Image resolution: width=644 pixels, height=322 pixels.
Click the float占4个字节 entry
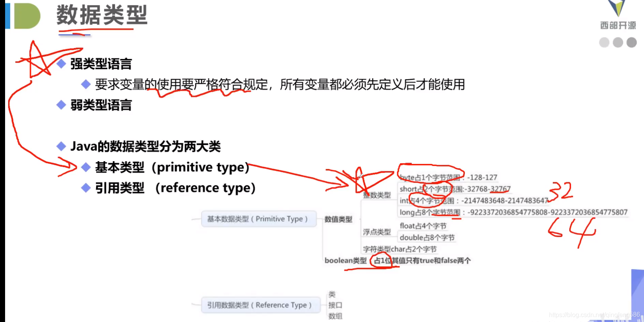click(x=423, y=226)
